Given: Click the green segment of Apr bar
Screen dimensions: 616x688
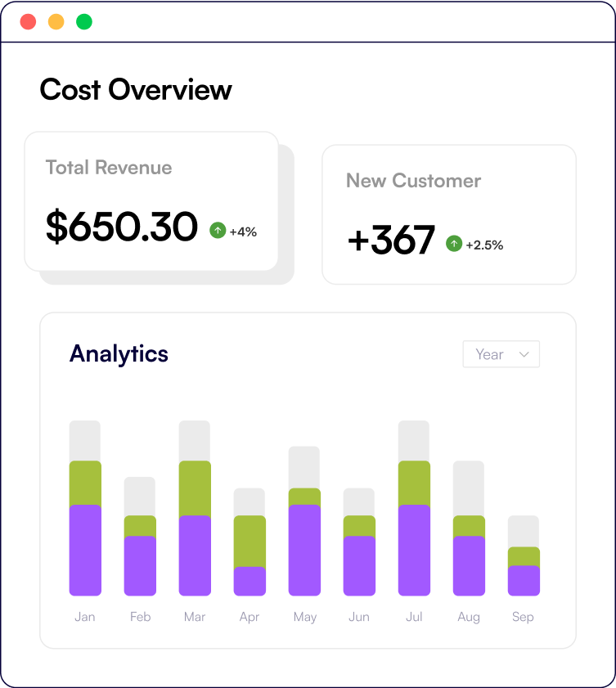Looking at the screenshot, I should (250, 541).
